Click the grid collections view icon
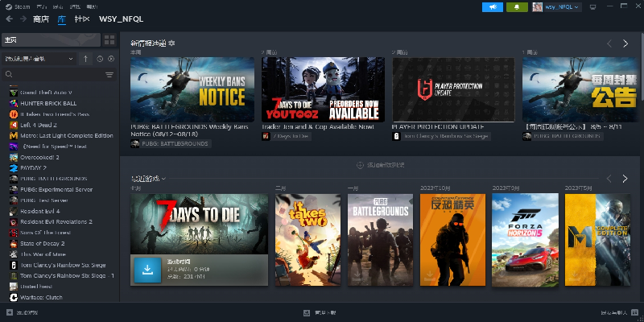The height and width of the screenshot is (322, 644). [x=109, y=39]
